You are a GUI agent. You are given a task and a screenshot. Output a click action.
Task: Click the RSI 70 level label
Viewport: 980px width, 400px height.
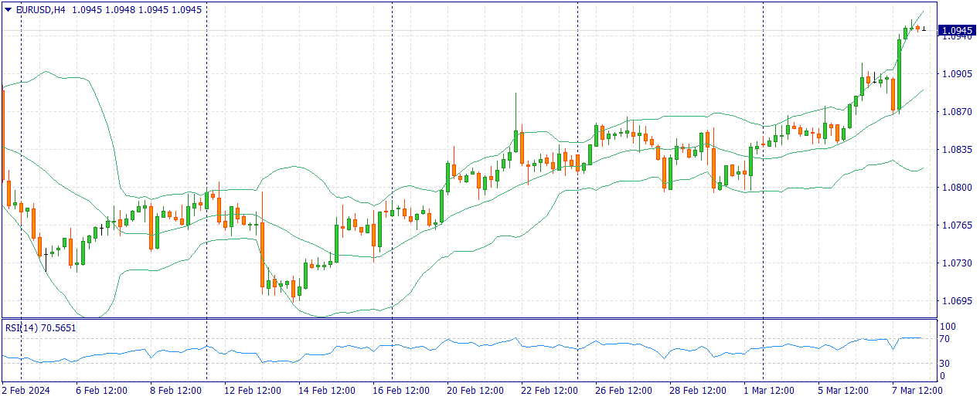tap(944, 339)
